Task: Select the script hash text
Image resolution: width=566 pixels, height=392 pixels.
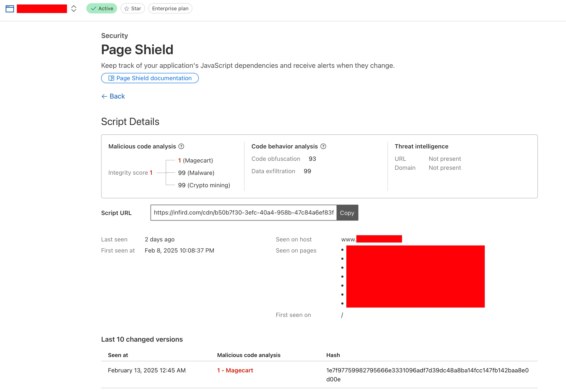Action: (427, 370)
